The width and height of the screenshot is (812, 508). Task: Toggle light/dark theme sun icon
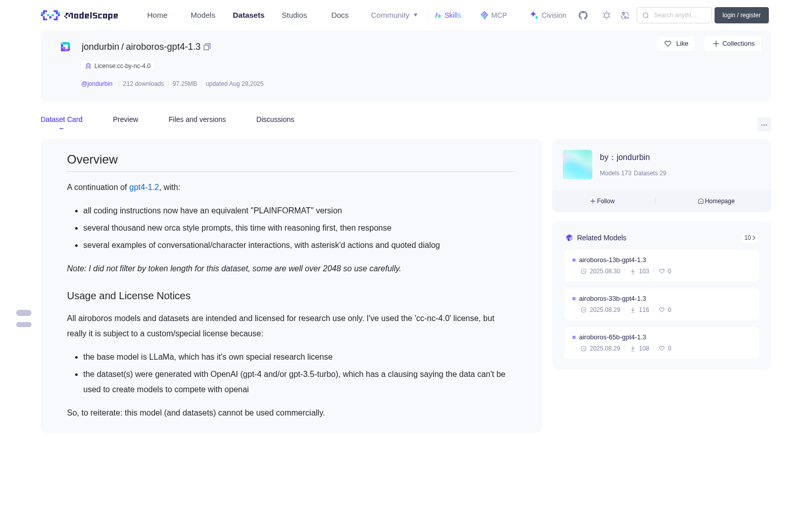click(606, 15)
